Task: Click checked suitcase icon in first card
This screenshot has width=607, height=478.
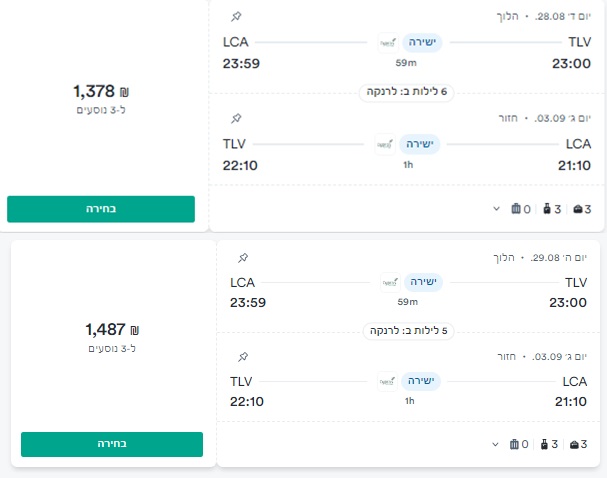Action: click(x=516, y=209)
